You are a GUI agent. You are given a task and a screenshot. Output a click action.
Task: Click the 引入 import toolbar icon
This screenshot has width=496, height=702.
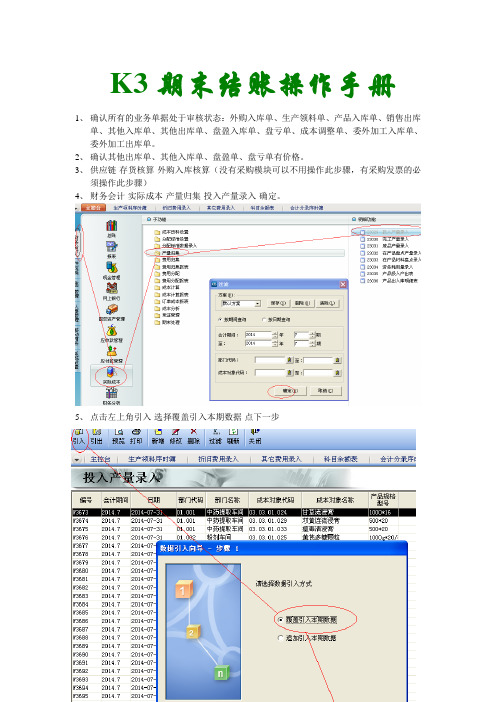78,437
